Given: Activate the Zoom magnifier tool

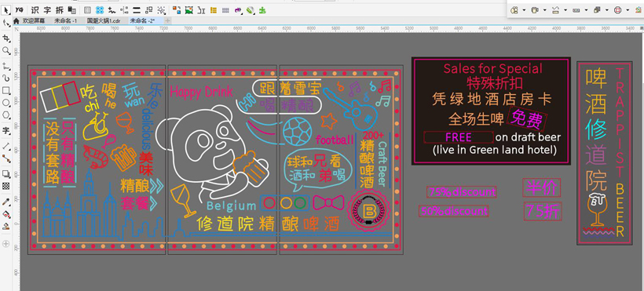Looking at the screenshot, I should tap(5, 50).
